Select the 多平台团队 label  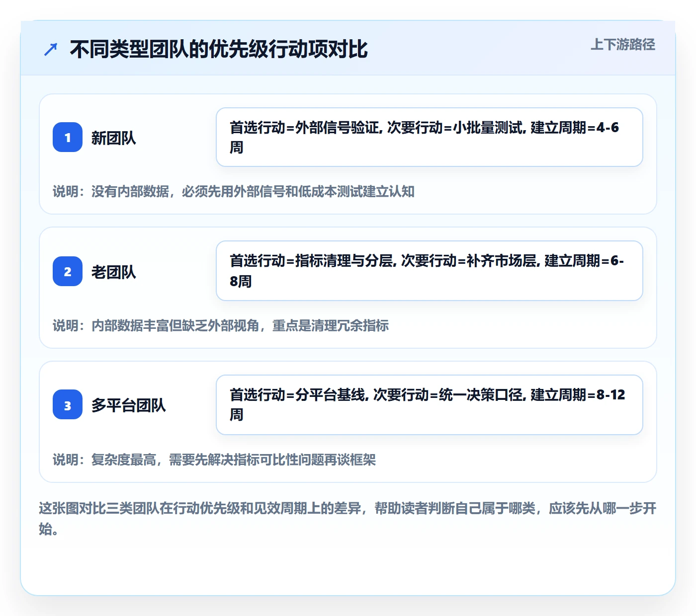pyautogui.click(x=129, y=405)
